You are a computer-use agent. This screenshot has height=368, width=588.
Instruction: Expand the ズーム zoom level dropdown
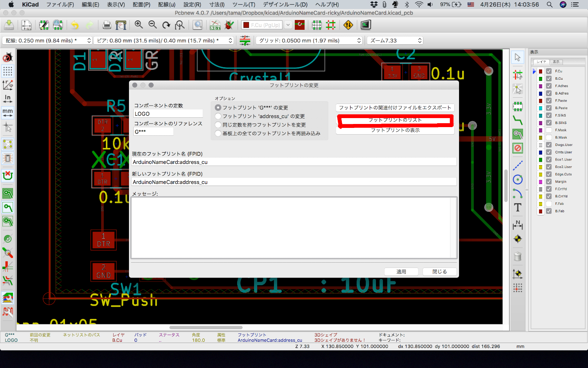[x=395, y=40]
